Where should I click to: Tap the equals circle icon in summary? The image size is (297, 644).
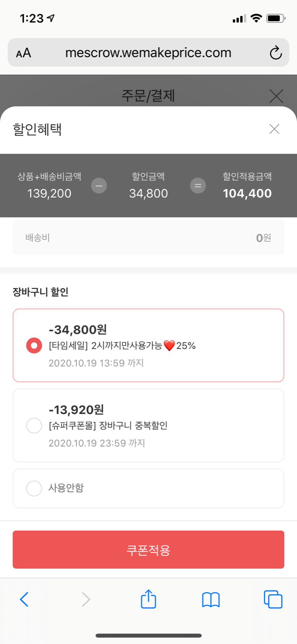tap(198, 186)
